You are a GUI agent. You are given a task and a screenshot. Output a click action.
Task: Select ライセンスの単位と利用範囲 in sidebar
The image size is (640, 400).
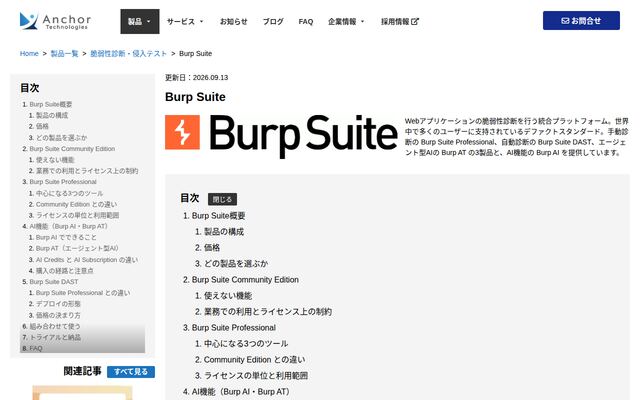click(78, 216)
